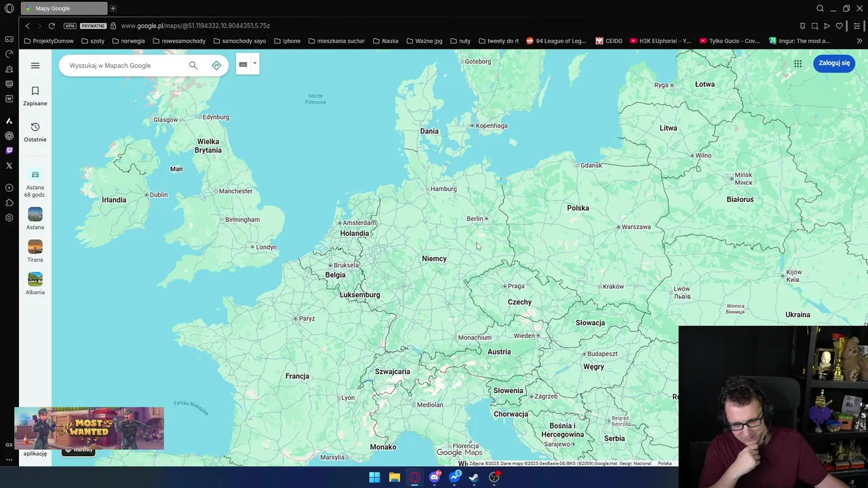The height and width of the screenshot is (488, 868).
Task: Click the browser tab search magnifier
Action: pyautogui.click(x=820, y=8)
